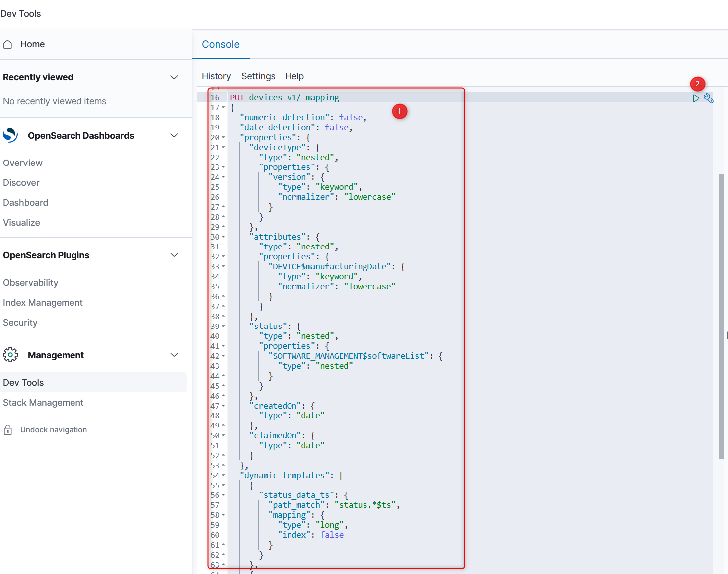The image size is (728, 574).
Task: Open Dashboard page
Action: point(26,203)
